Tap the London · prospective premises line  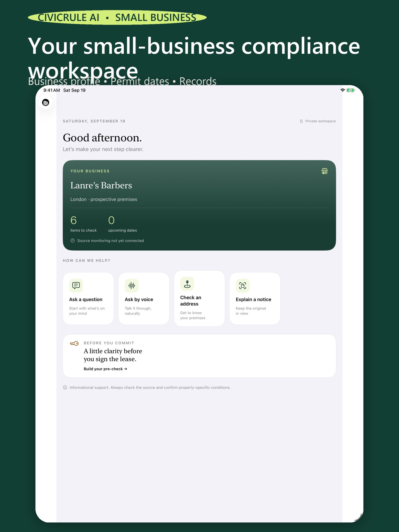(104, 199)
